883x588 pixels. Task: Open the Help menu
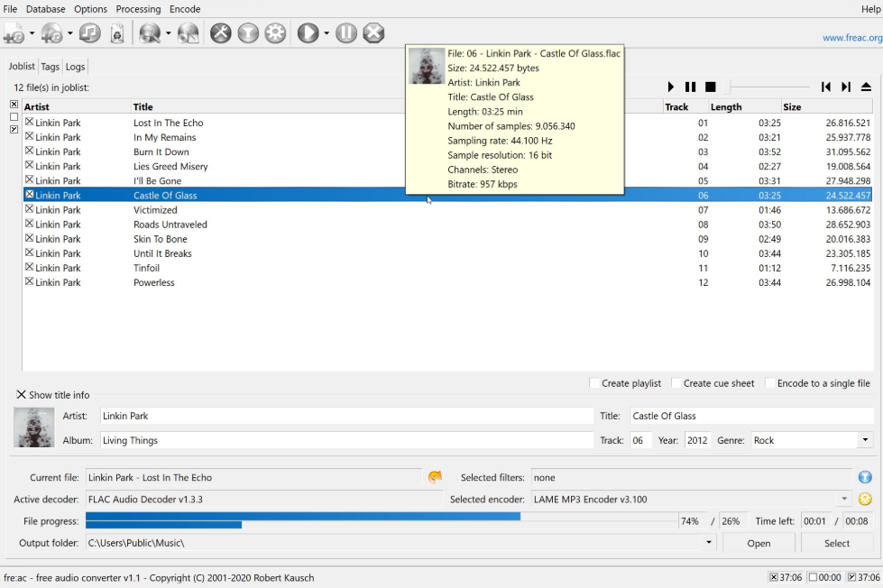[870, 9]
